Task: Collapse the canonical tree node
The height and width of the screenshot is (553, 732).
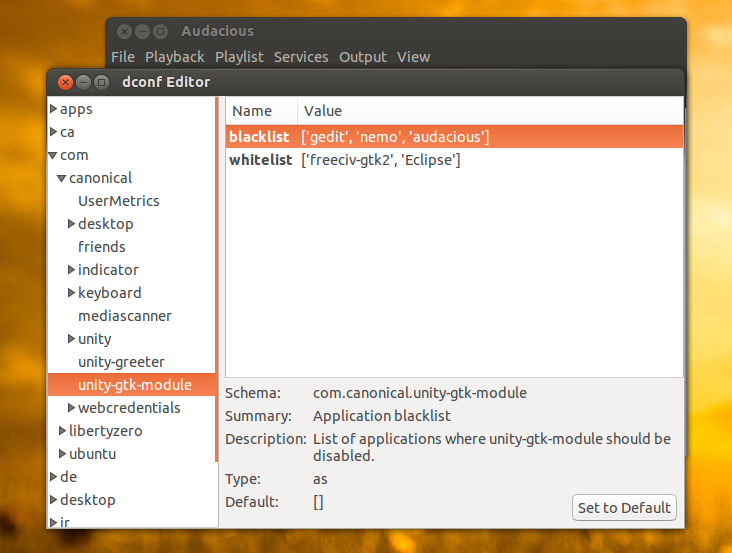Action: pos(62,178)
